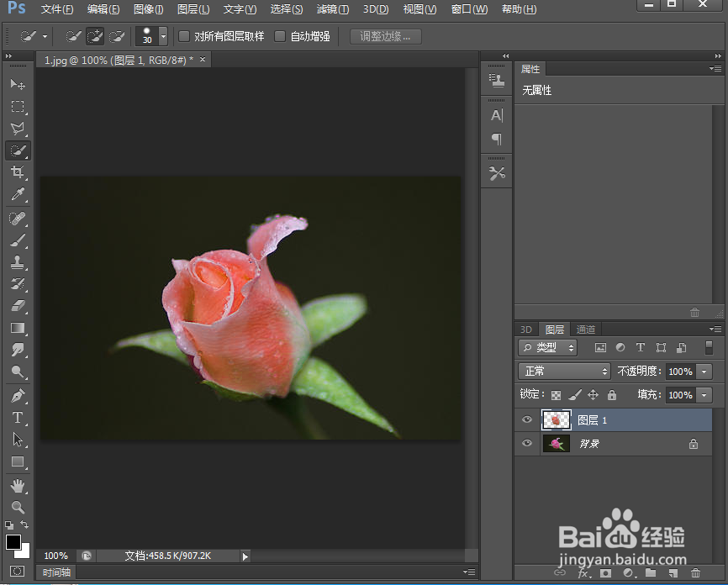Select the Zoom tool
The height and width of the screenshot is (585, 728).
[x=18, y=507]
